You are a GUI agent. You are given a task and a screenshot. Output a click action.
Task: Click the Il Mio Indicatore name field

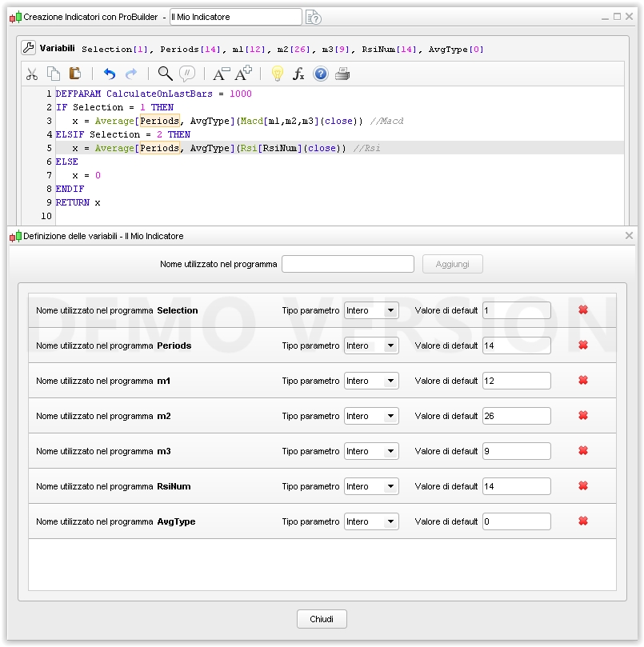(x=236, y=17)
